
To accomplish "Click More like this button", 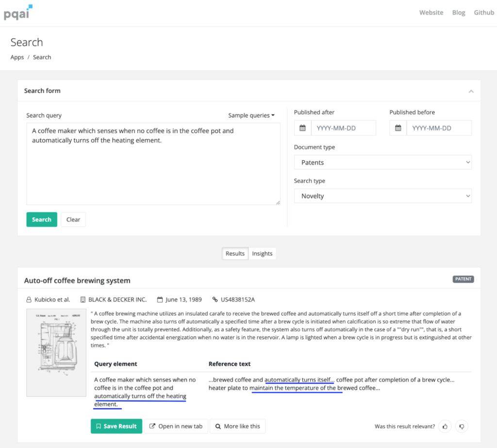I will point(238,426).
